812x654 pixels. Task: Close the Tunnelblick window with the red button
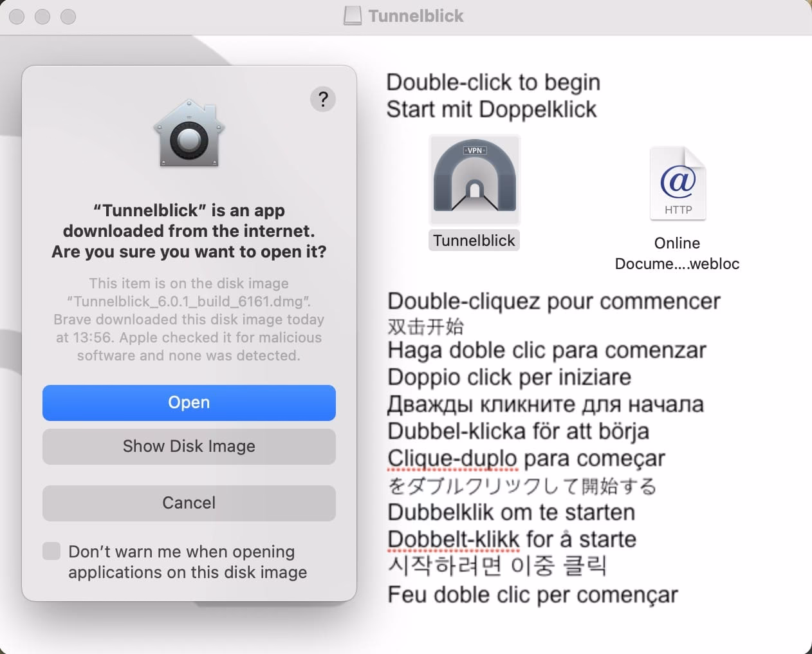[x=17, y=17]
